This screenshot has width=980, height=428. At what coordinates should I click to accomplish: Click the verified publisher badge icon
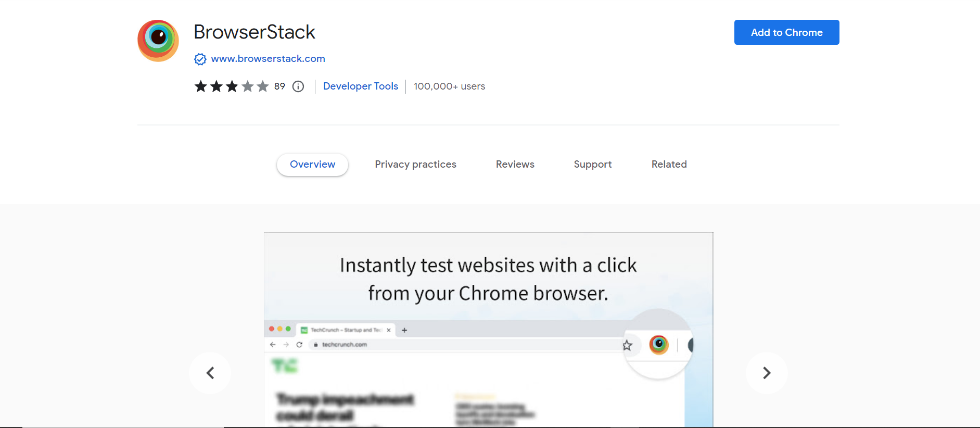200,59
